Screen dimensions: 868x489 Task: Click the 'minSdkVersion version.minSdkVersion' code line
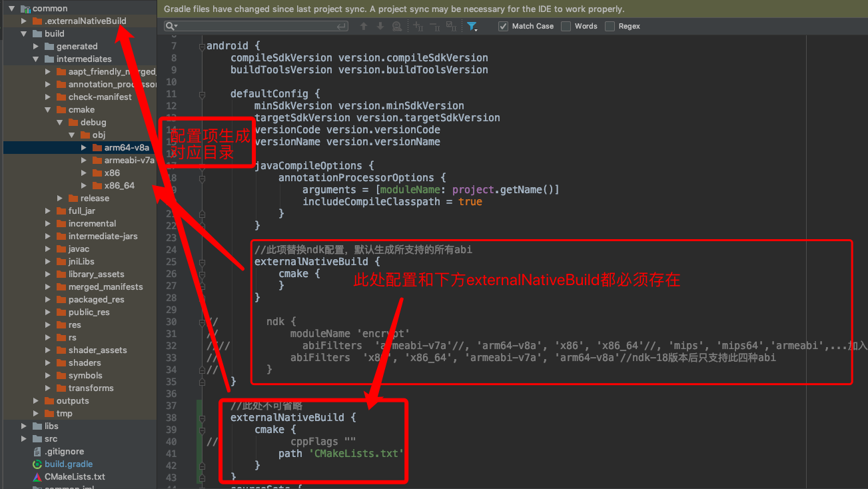coord(359,106)
